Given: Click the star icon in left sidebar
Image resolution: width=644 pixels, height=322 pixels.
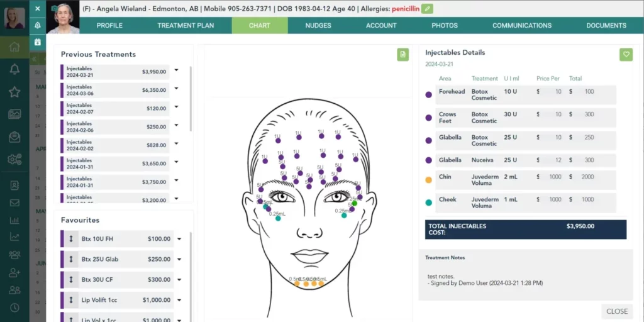Looking at the screenshot, I should (14, 92).
